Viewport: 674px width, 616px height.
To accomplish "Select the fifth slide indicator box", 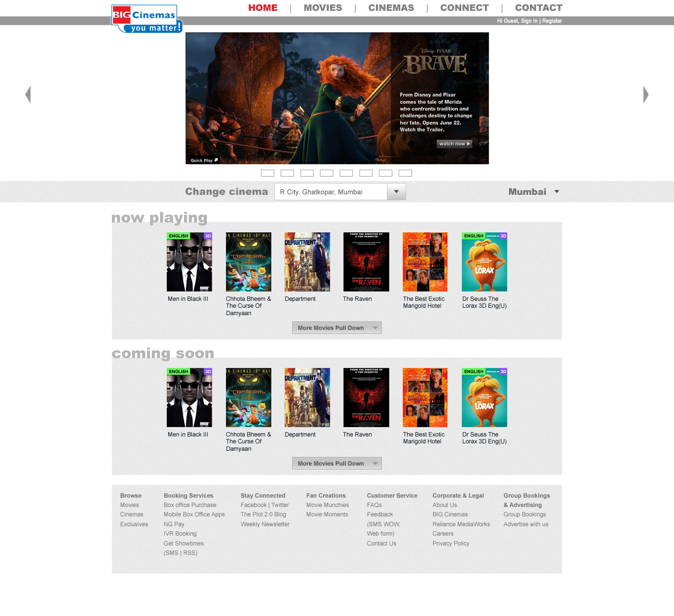I will click(x=346, y=173).
